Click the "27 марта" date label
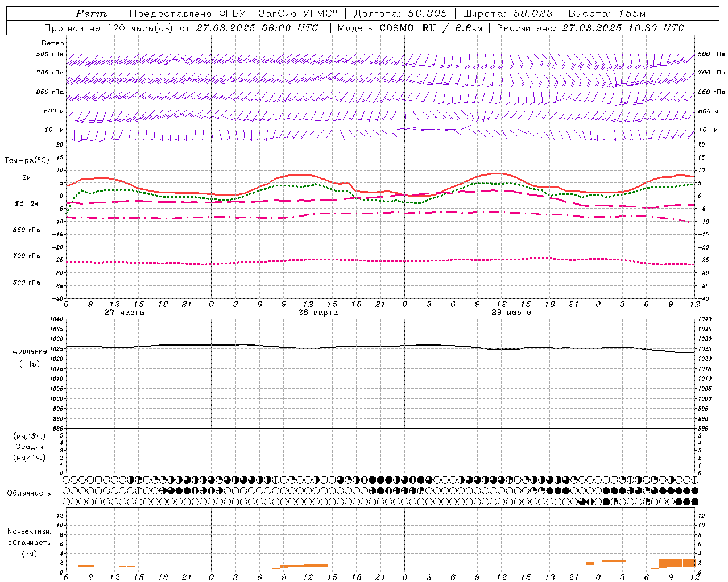728x582 pixels. [x=125, y=313]
